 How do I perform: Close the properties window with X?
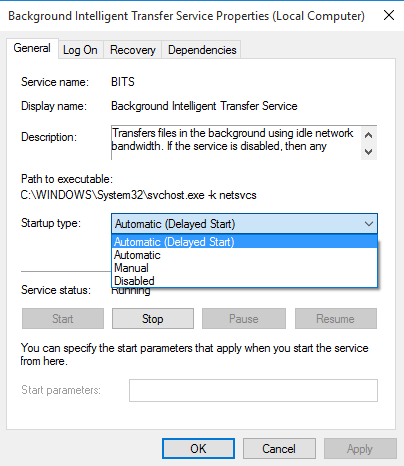[x=389, y=15]
